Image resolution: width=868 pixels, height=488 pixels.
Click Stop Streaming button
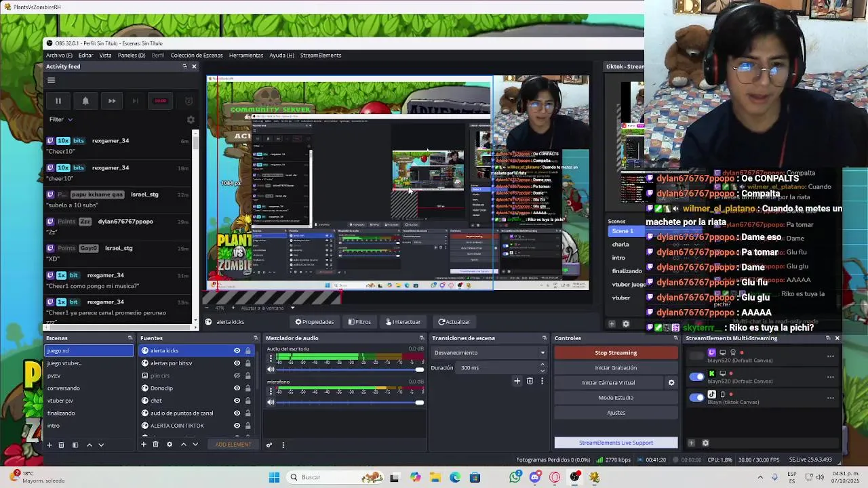point(616,353)
